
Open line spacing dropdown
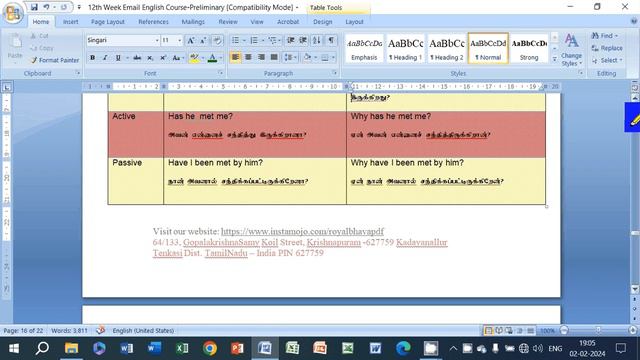290,58
